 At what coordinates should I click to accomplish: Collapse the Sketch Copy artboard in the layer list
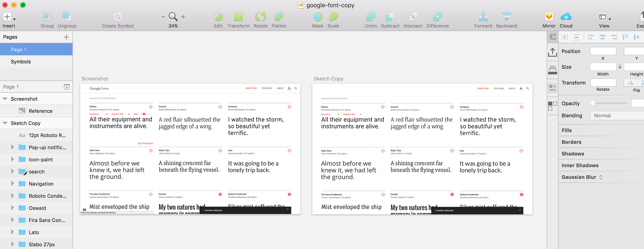tap(5, 123)
